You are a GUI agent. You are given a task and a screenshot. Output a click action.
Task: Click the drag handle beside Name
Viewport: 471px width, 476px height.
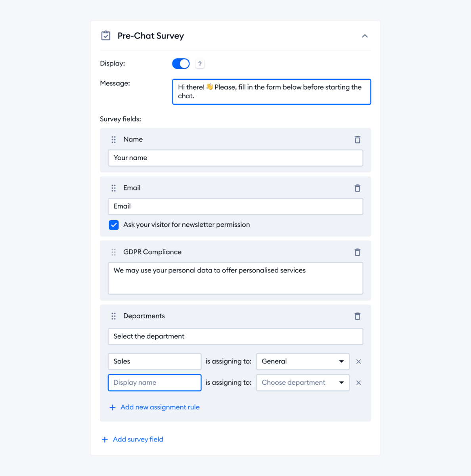113,139
